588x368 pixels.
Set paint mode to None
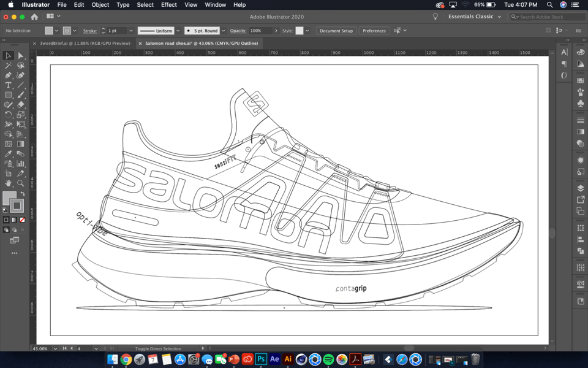[23, 220]
